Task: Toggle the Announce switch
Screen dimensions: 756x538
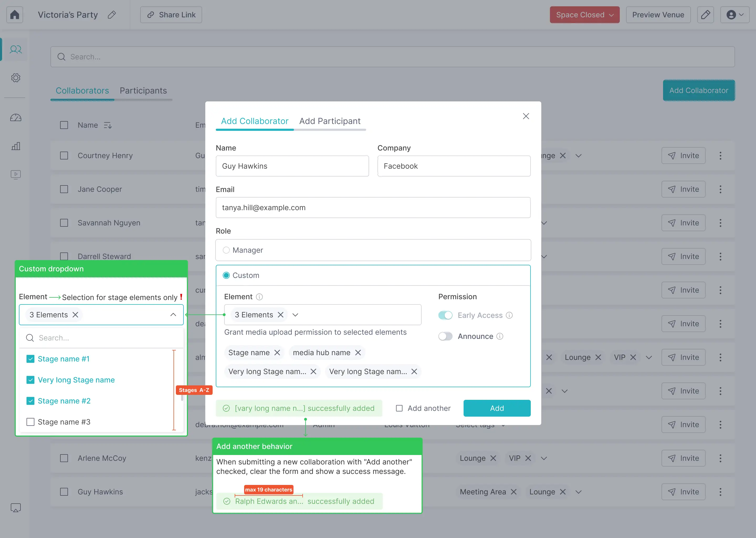Action: pyautogui.click(x=445, y=336)
